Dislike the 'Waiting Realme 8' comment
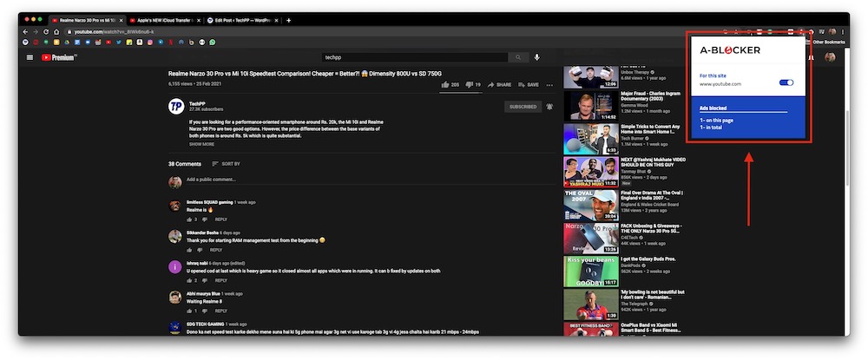868x360 pixels. (204, 311)
